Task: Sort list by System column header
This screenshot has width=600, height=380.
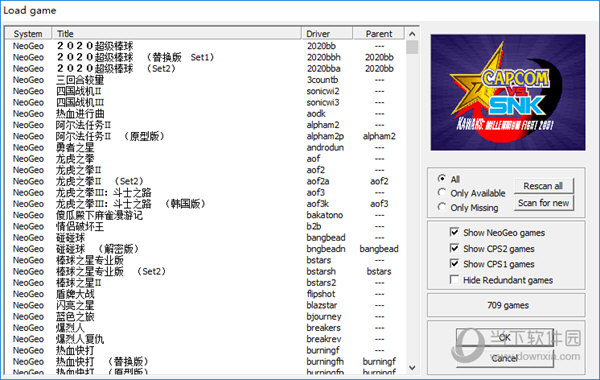Action: click(28, 34)
